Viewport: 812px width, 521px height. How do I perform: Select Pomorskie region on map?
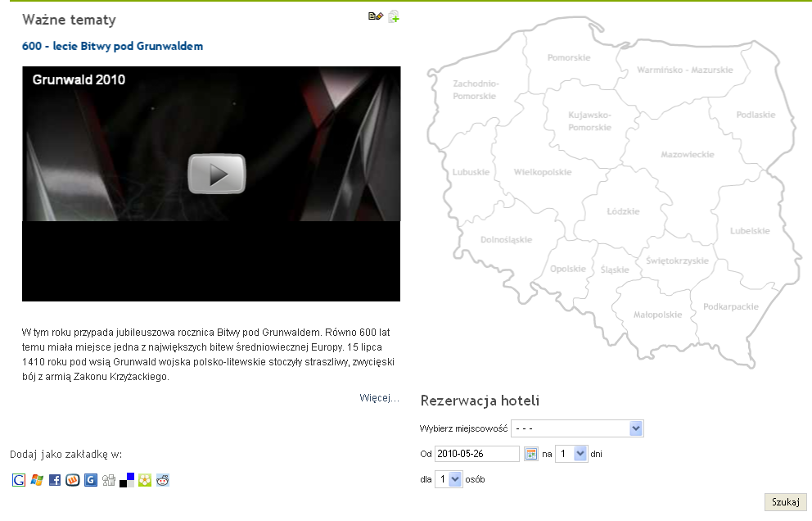[x=569, y=57]
